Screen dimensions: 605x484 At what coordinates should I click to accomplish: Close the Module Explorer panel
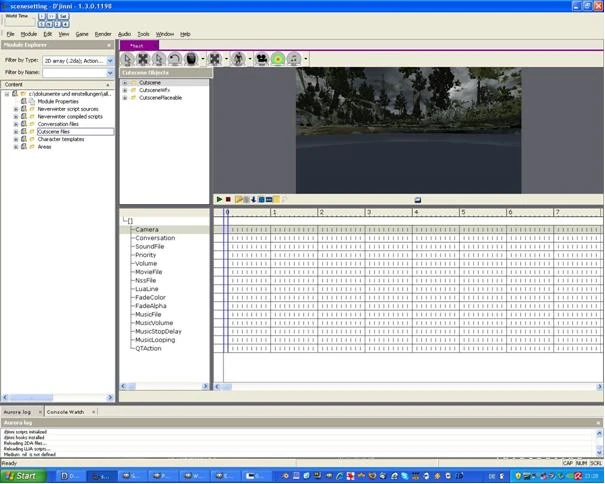coord(109,45)
